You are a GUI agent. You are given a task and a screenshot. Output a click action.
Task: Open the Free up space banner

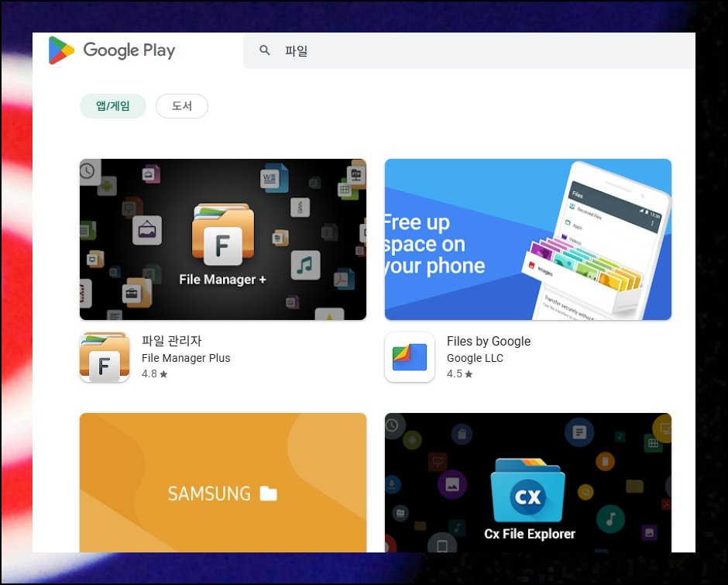tap(528, 239)
